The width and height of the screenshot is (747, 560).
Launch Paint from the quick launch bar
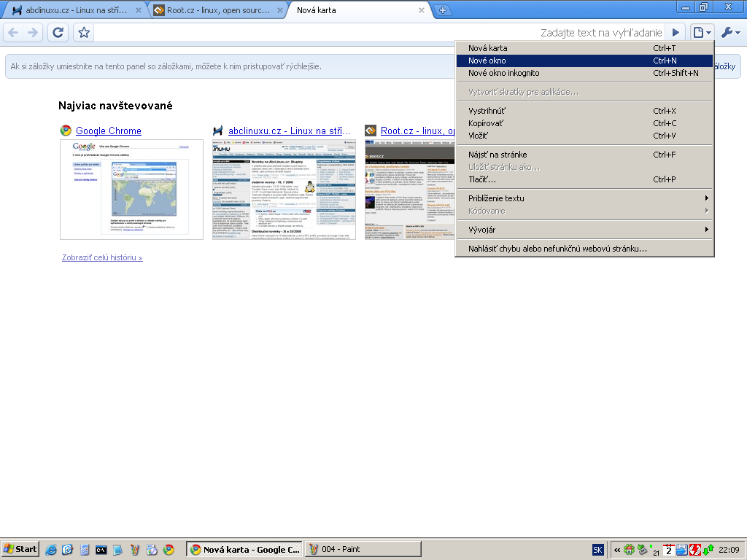pos(135,550)
